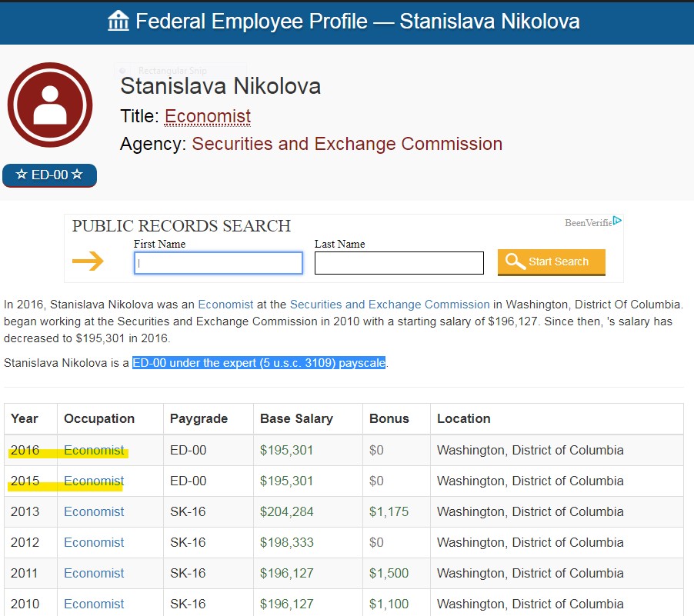Click the Base Salary column header
This screenshot has width=694, height=616.
point(296,418)
